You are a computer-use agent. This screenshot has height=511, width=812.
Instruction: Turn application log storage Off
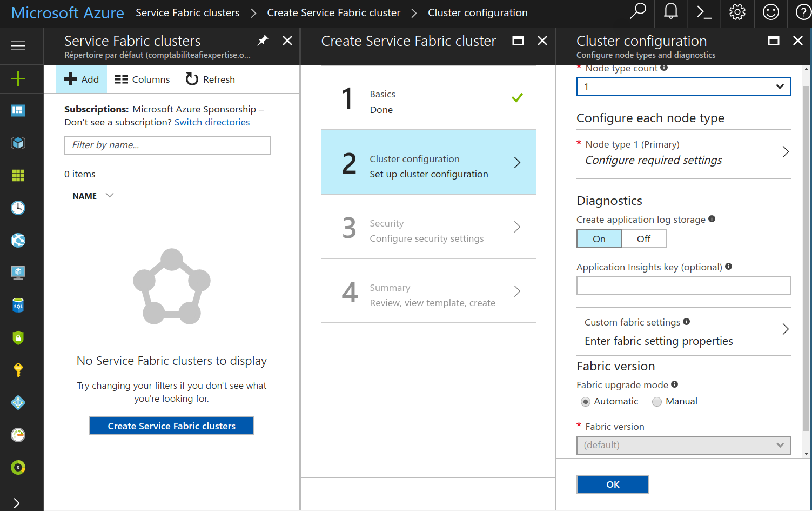tap(643, 238)
